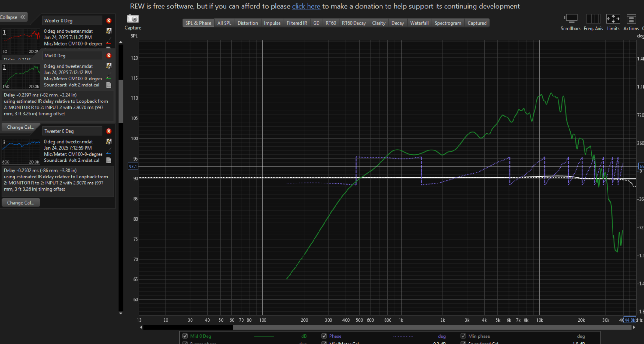Click the right arrow of frequency scrollbar
This screenshot has height=344, width=644.
pyautogui.click(x=634, y=327)
